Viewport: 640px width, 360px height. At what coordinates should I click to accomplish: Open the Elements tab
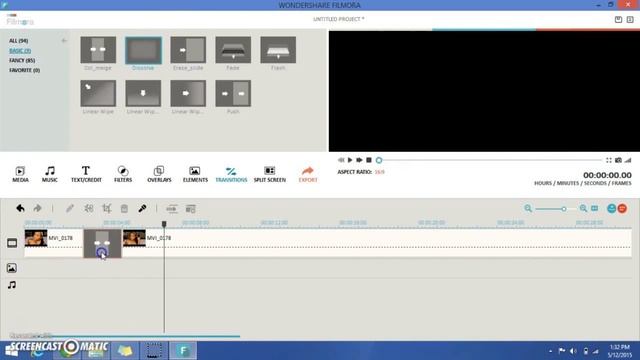pyautogui.click(x=195, y=174)
